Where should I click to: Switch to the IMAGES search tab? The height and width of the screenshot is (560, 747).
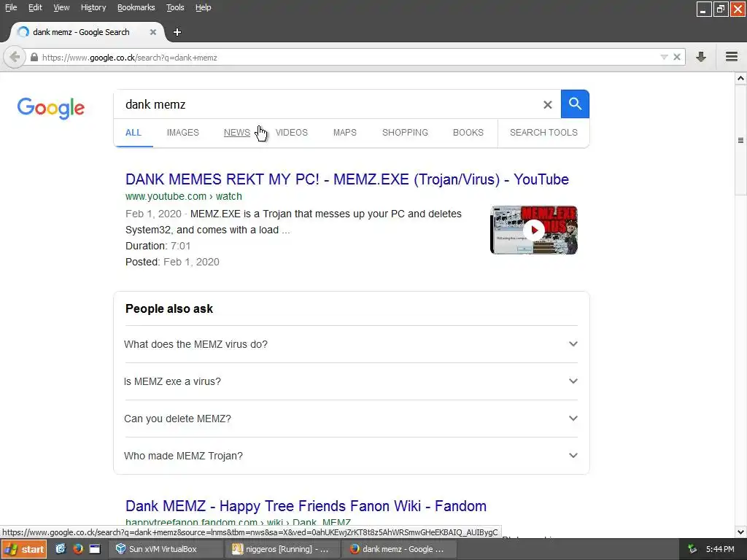183,133
